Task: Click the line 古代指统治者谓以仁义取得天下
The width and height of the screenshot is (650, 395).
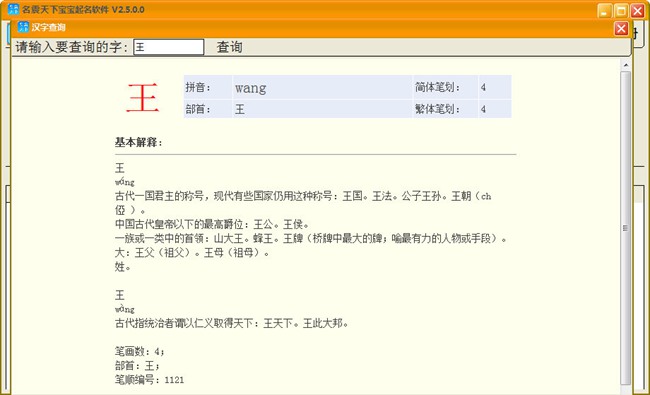Action: coord(231,322)
